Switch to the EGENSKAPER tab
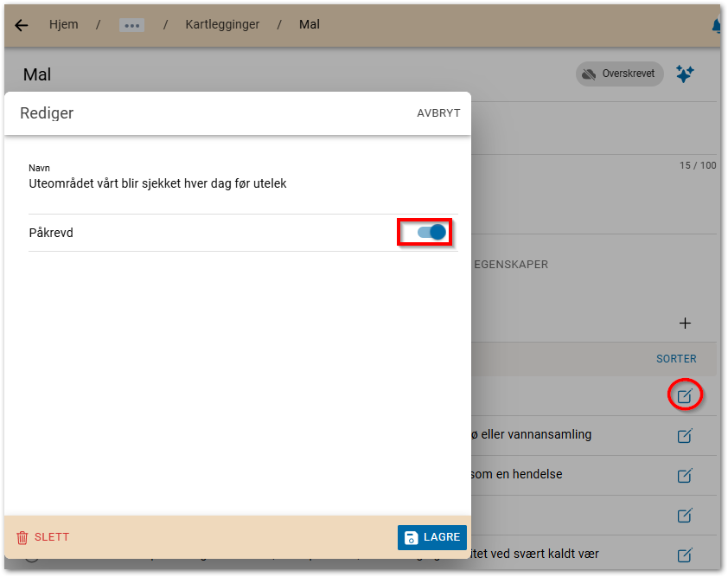Screen dimensions: 728x577 tap(510, 265)
